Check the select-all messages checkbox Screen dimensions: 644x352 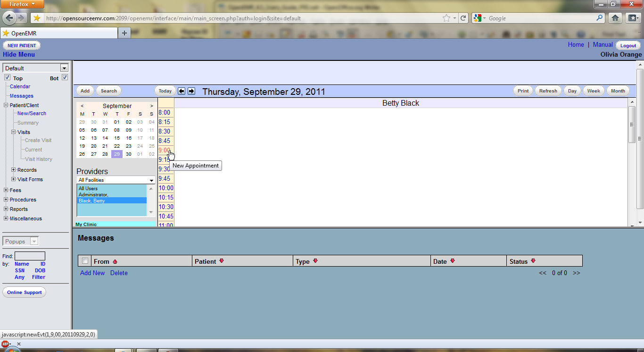85,261
